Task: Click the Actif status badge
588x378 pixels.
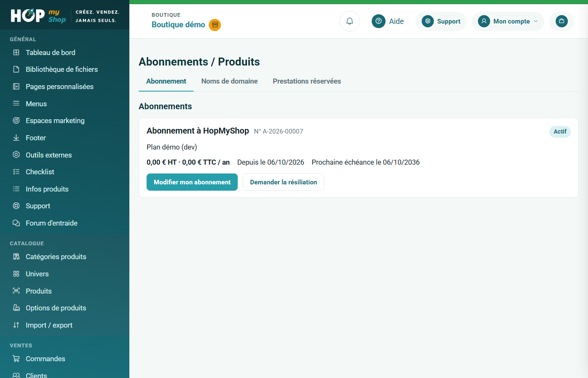Action: coord(560,131)
